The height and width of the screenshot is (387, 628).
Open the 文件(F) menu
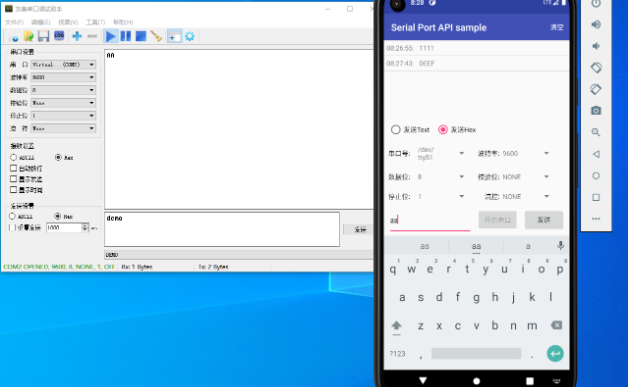click(14, 22)
